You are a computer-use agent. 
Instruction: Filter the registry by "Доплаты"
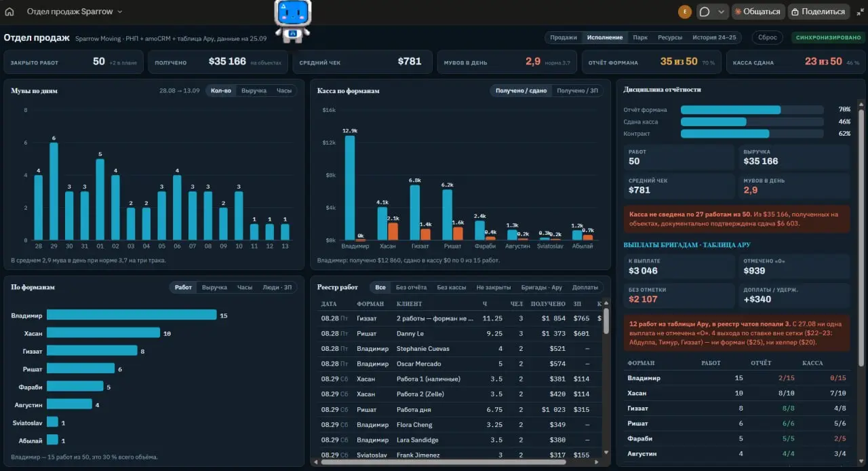(585, 288)
